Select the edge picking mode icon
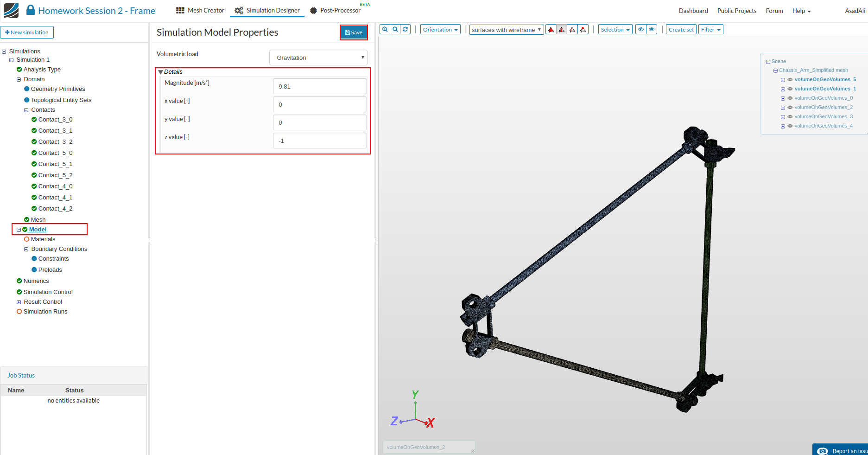This screenshot has height=455, width=868. coord(572,30)
